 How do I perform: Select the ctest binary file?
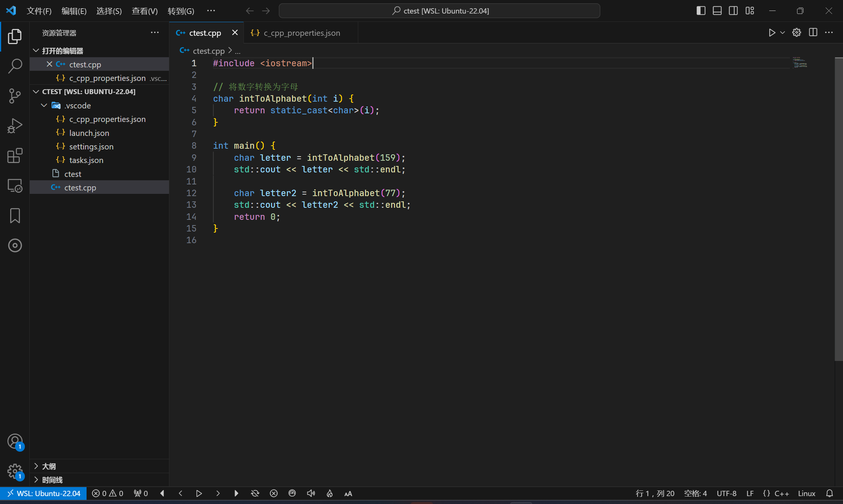99,174
